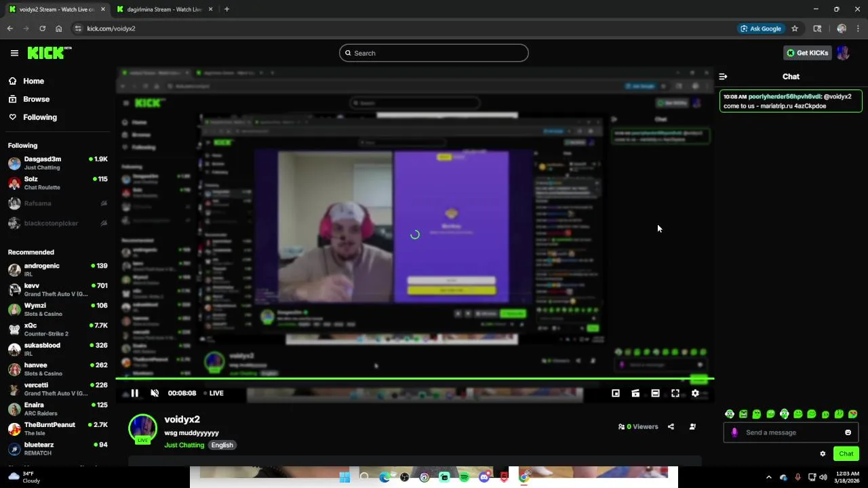The image size is (868, 488).
Task: Show hidden system tray icons
Action: coord(768,477)
